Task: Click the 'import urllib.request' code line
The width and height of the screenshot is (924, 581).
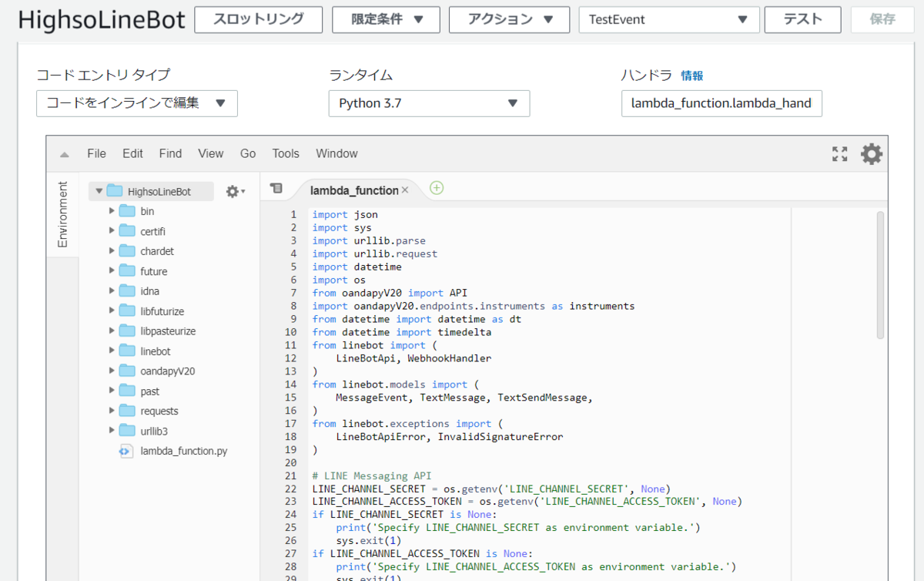Action: (375, 254)
